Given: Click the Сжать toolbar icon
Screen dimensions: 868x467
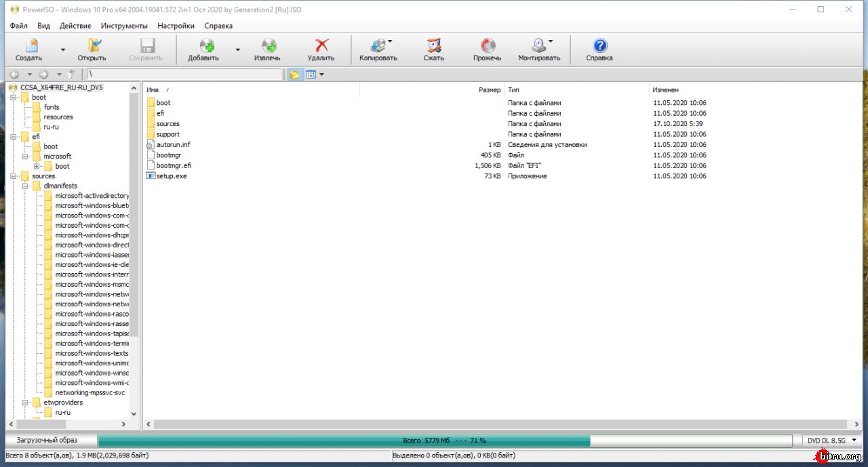Looking at the screenshot, I should (x=434, y=45).
